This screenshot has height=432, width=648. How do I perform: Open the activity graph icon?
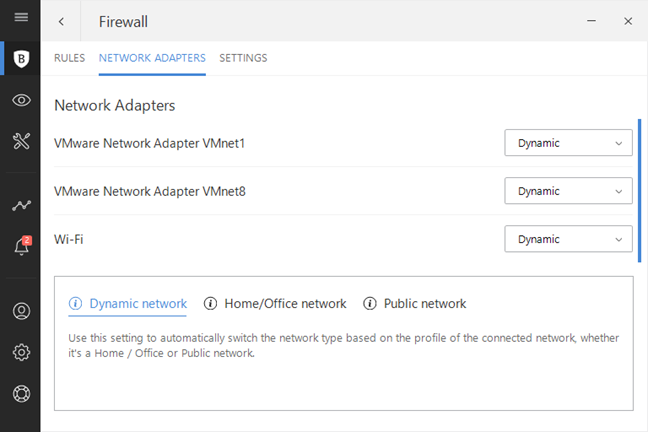(20, 206)
